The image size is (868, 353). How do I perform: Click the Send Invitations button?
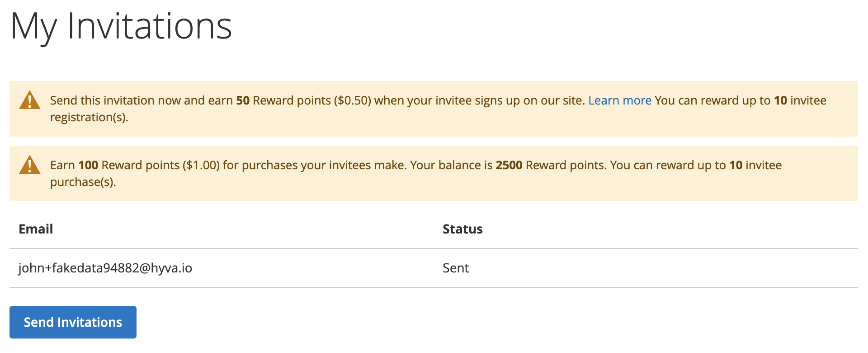click(x=73, y=322)
